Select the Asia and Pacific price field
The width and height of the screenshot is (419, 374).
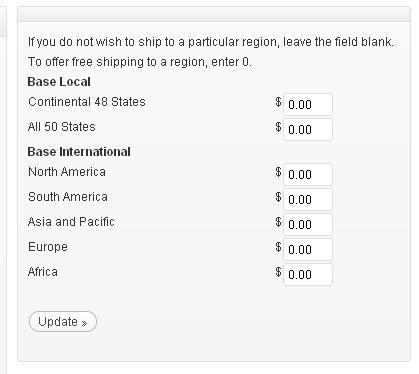click(x=308, y=225)
